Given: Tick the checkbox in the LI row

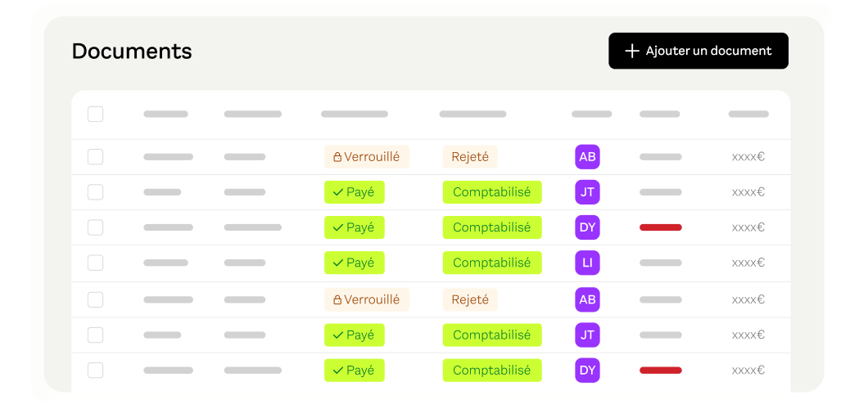Looking at the screenshot, I should 95,263.
